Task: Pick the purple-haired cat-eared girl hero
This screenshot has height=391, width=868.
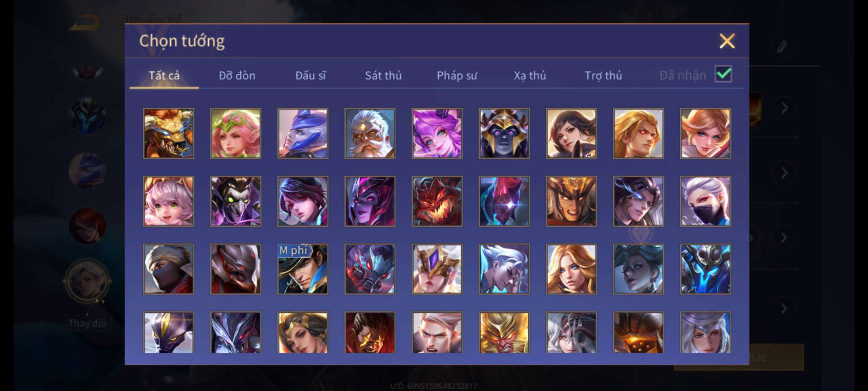Action: coord(437,133)
